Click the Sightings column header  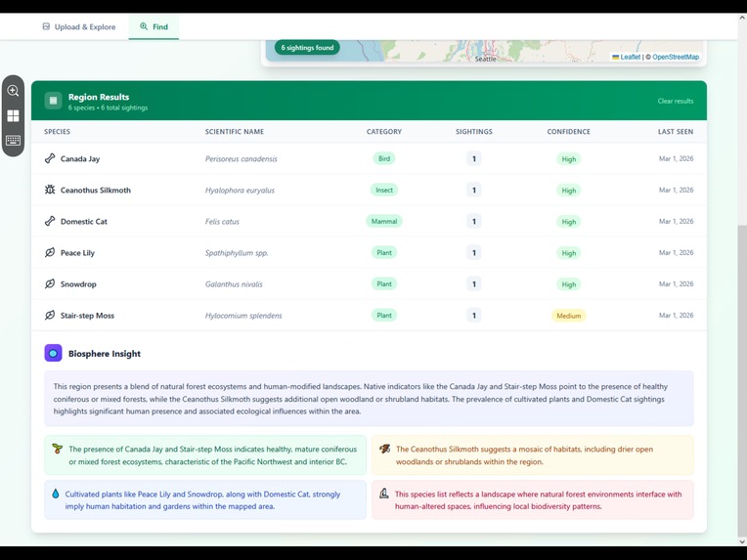474,131
